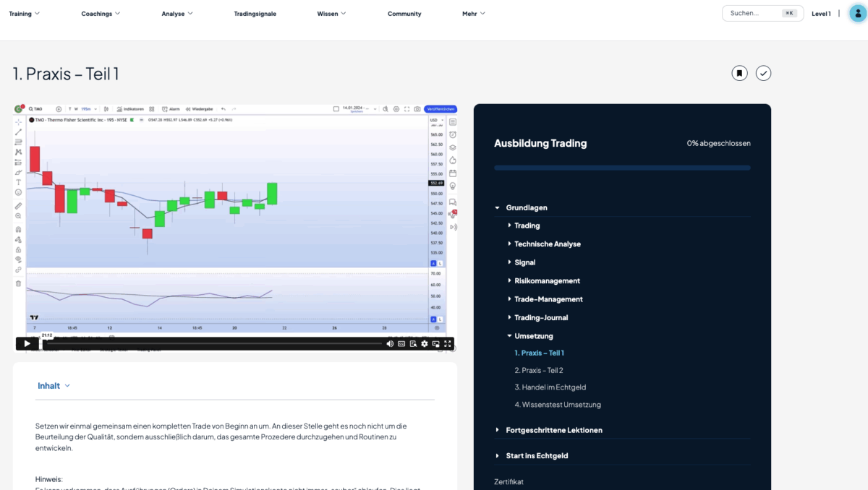Viewport: 868px width, 490px height.
Task: Mark lesson as completed with the checkmark
Action: pos(763,73)
